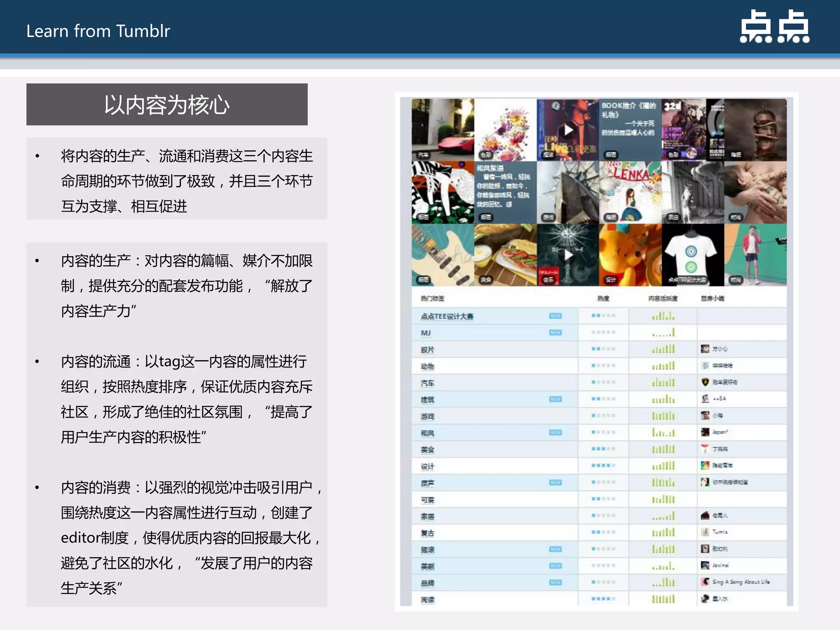This screenshot has width=840, height=630.
Task: Open the guitar illustration thumbnail
Action: point(443,255)
